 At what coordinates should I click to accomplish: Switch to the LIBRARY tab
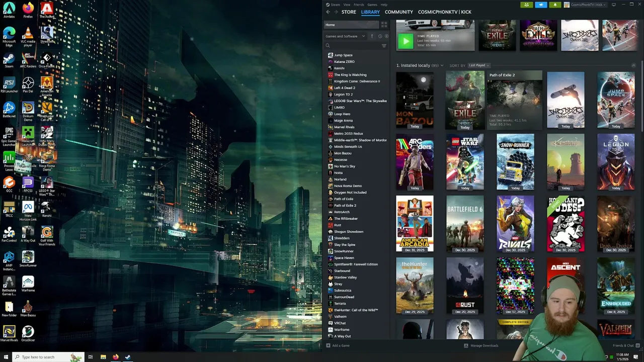[370, 12]
